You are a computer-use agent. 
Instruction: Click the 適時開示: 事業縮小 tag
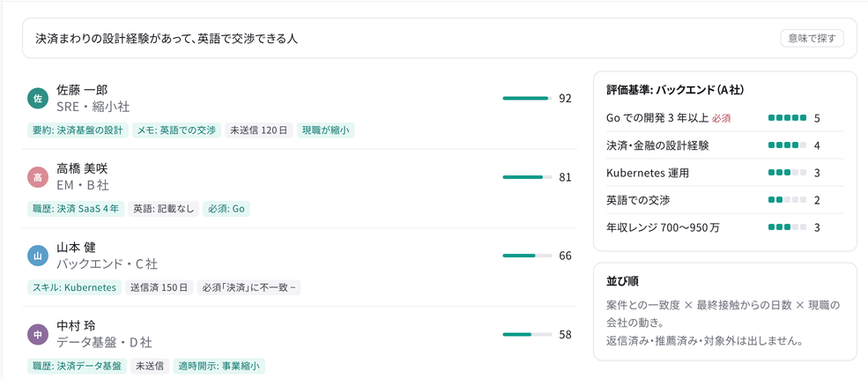pyautogui.click(x=219, y=367)
